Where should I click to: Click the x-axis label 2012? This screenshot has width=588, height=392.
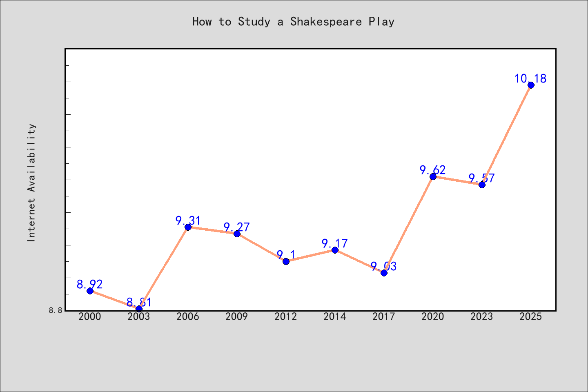[x=286, y=317]
